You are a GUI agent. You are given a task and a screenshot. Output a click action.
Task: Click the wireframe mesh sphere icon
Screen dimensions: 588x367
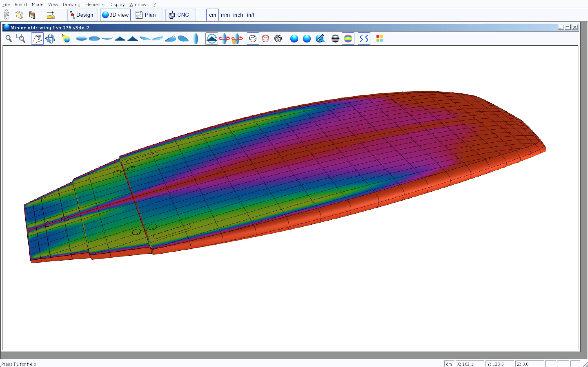(278, 39)
